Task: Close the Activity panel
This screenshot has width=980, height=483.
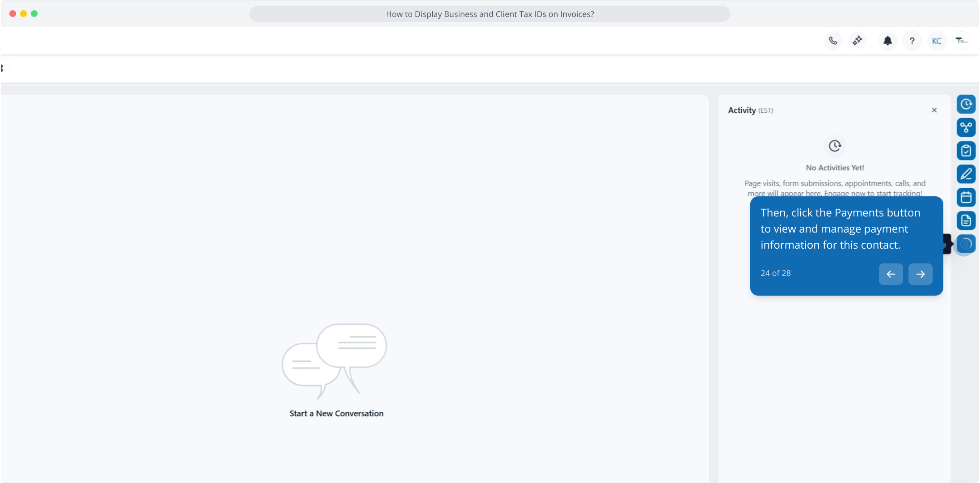Action: [x=934, y=110]
